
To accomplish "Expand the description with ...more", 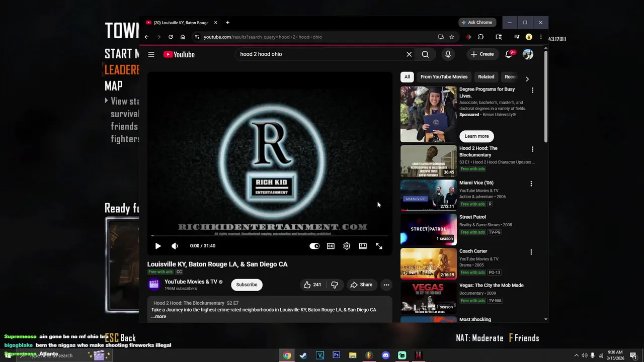I will (x=158, y=317).
